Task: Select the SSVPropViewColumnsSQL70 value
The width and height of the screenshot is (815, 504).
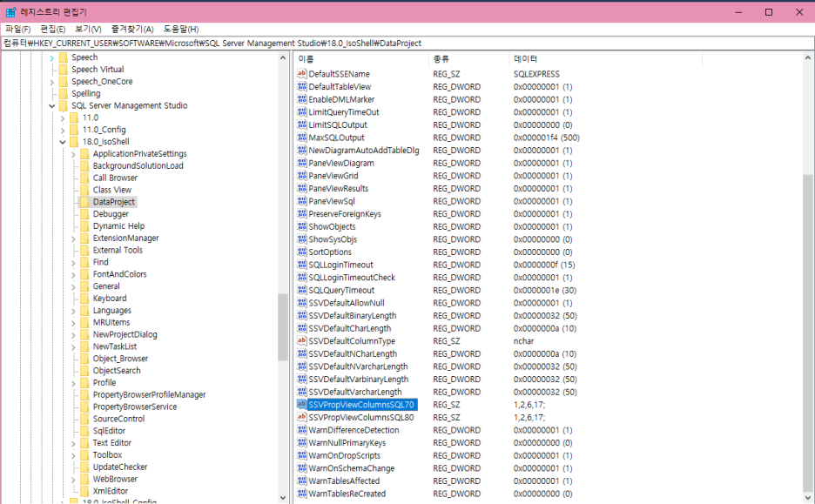Action: coord(361,404)
